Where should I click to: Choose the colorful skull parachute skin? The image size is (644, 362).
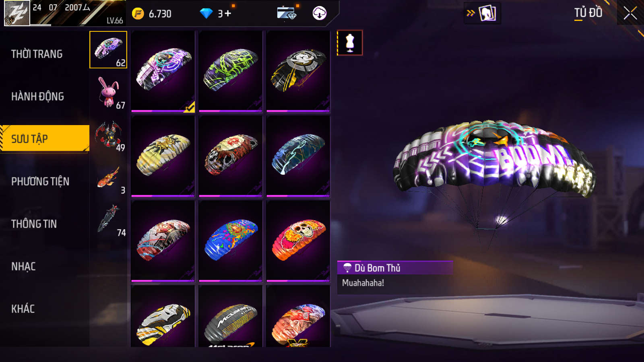click(298, 241)
